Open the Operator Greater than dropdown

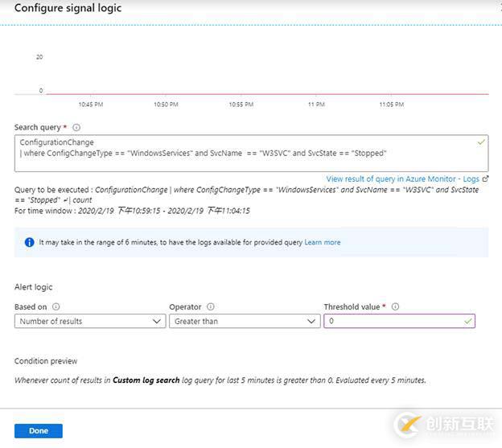pyautogui.click(x=245, y=321)
